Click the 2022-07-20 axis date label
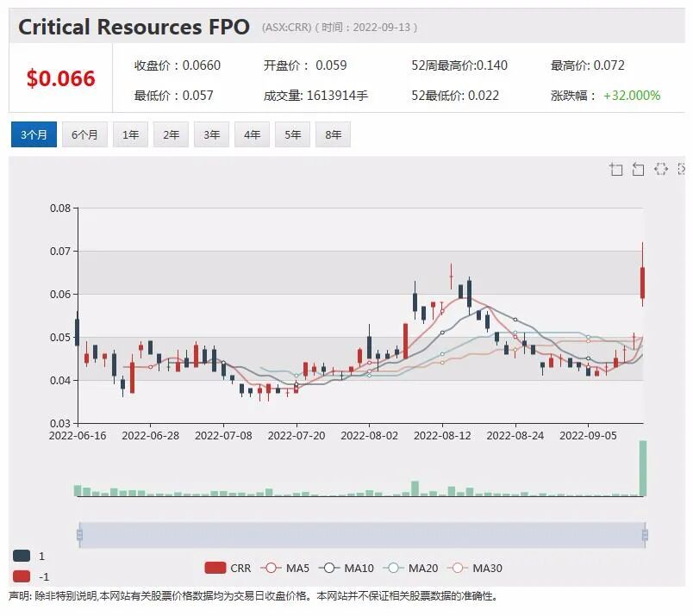This screenshot has width=693, height=616. point(297,436)
